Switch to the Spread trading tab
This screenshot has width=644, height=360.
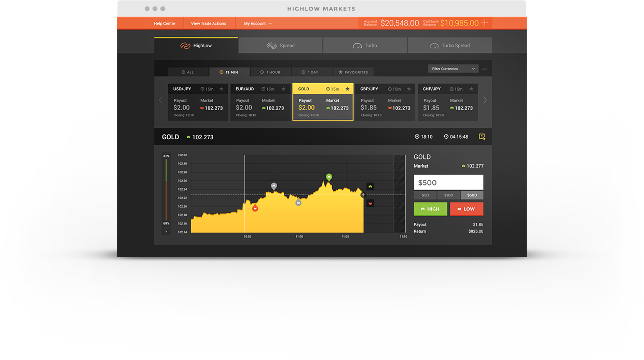[281, 45]
